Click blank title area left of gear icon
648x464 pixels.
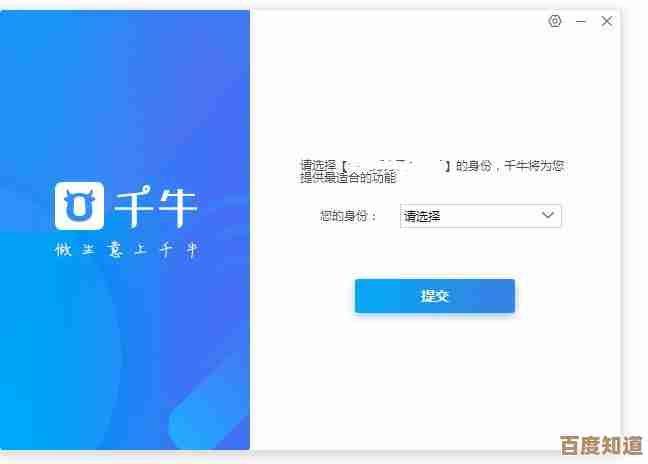tap(397, 21)
